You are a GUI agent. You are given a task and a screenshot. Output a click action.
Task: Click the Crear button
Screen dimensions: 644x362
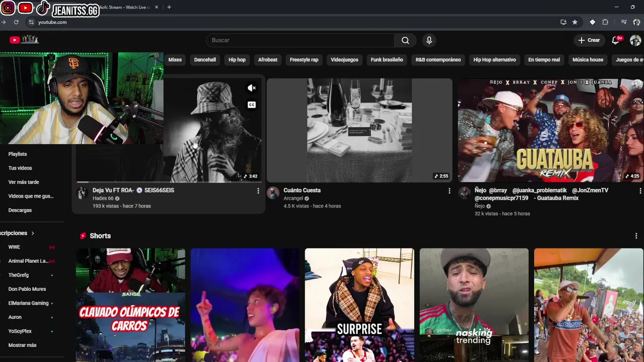[x=589, y=40]
